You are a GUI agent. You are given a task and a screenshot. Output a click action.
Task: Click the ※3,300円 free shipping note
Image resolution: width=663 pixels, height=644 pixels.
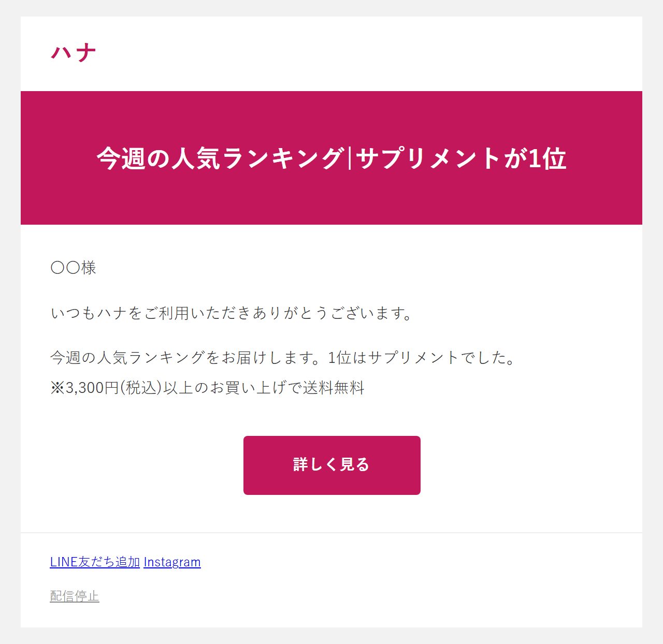(207, 387)
